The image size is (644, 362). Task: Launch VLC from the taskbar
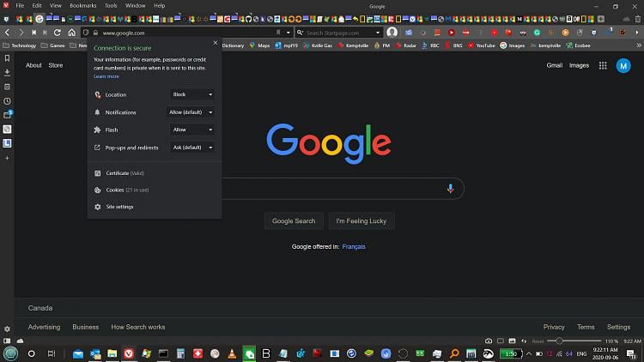pyautogui.click(x=232, y=353)
